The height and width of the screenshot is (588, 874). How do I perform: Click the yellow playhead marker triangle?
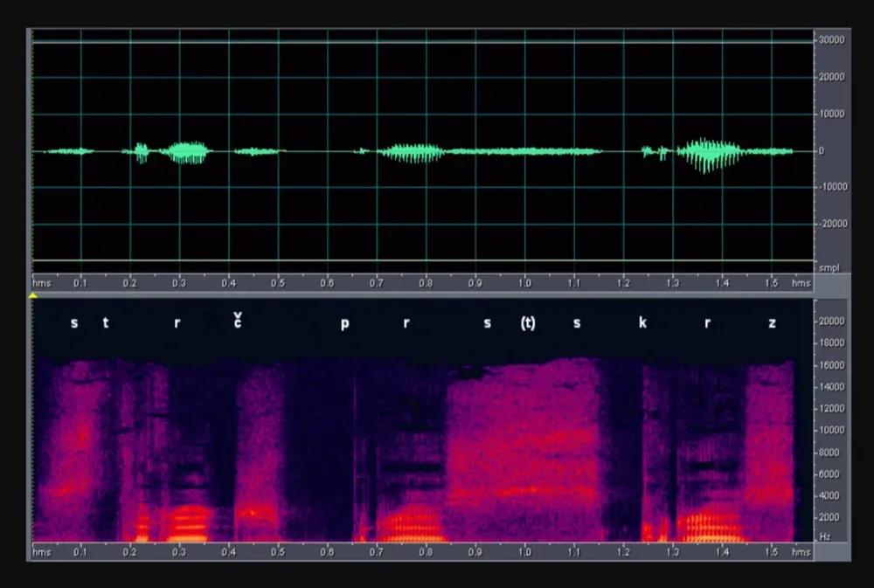(34, 295)
